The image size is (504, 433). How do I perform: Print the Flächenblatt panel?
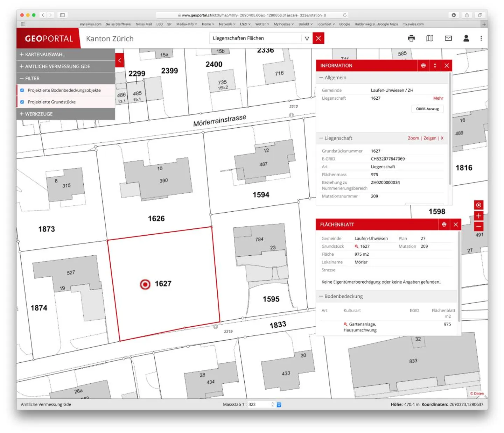[444, 225]
